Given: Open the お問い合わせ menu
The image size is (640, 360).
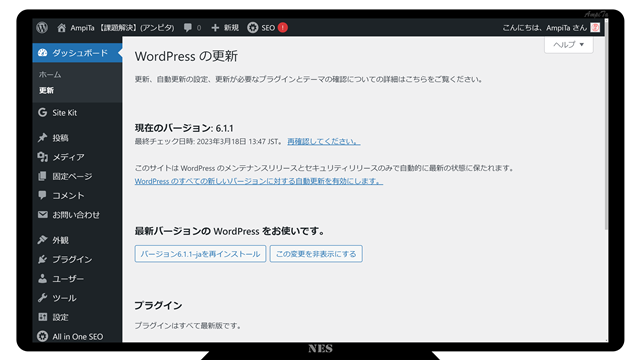Looking at the screenshot, I should (x=77, y=214).
